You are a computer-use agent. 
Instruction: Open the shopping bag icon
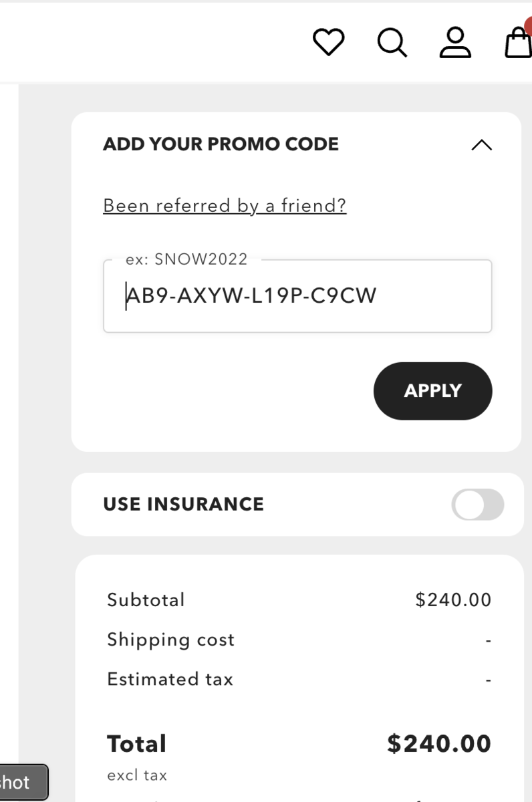coord(518,43)
